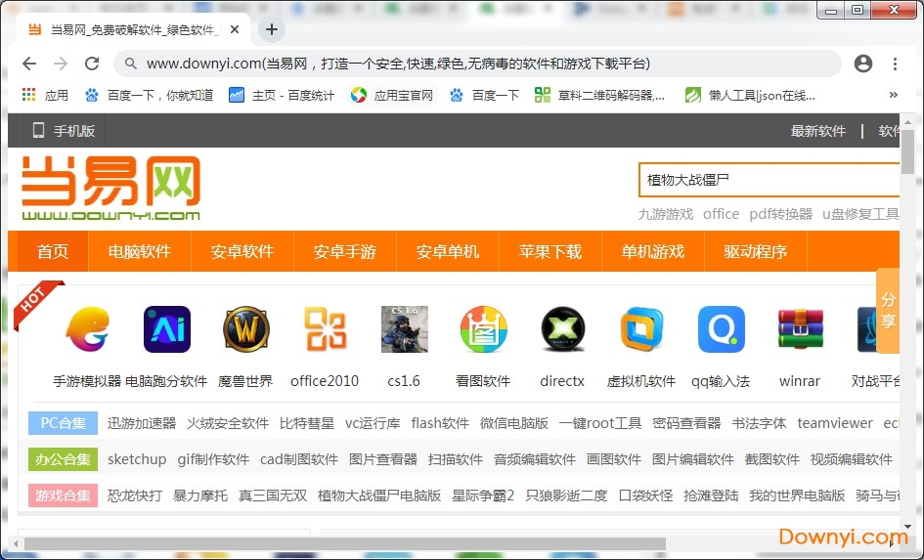Image resolution: width=924 pixels, height=560 pixels.
Task: Click the pdf转换器 hot search term
Action: click(x=781, y=214)
